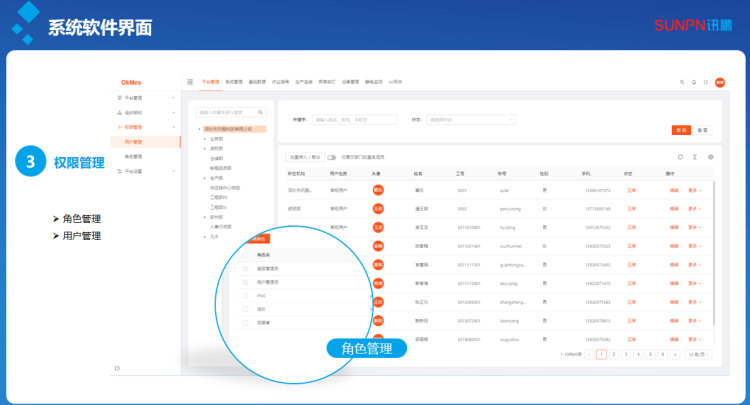Click the search magnifier icon in header
The image size is (750, 405).
[681, 82]
